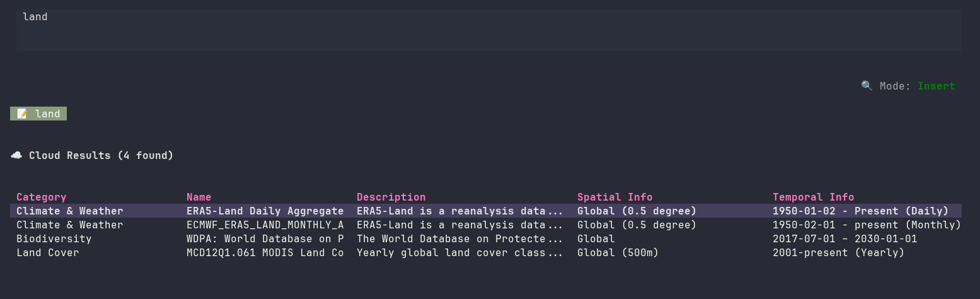Click the magnifying glass icon beside Mode
The height and width of the screenshot is (299, 980).
(x=867, y=86)
